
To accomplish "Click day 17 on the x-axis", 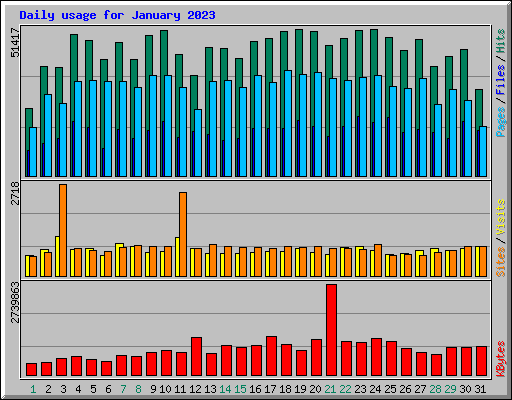I will click(x=270, y=389).
